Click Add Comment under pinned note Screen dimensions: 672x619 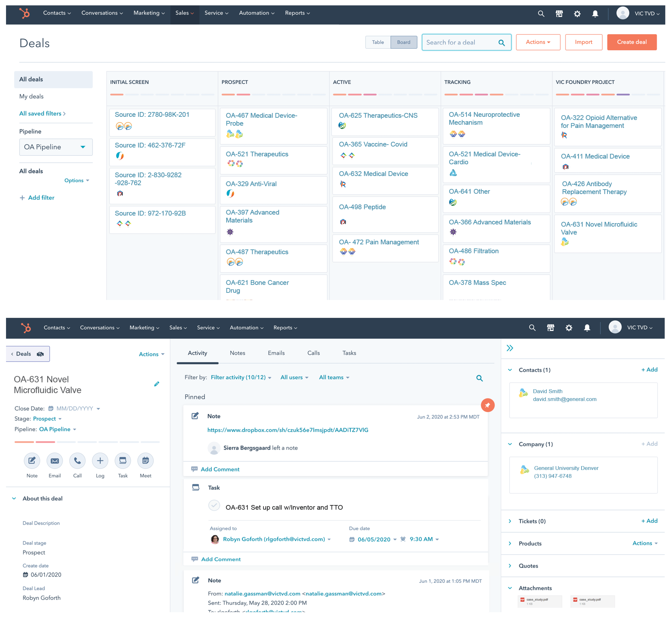[220, 469]
